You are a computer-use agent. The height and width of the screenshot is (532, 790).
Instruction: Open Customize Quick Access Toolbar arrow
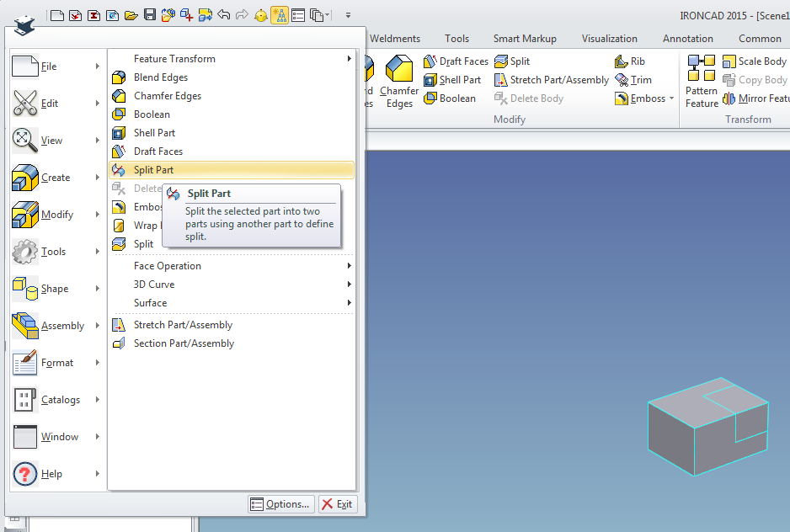pos(348,15)
